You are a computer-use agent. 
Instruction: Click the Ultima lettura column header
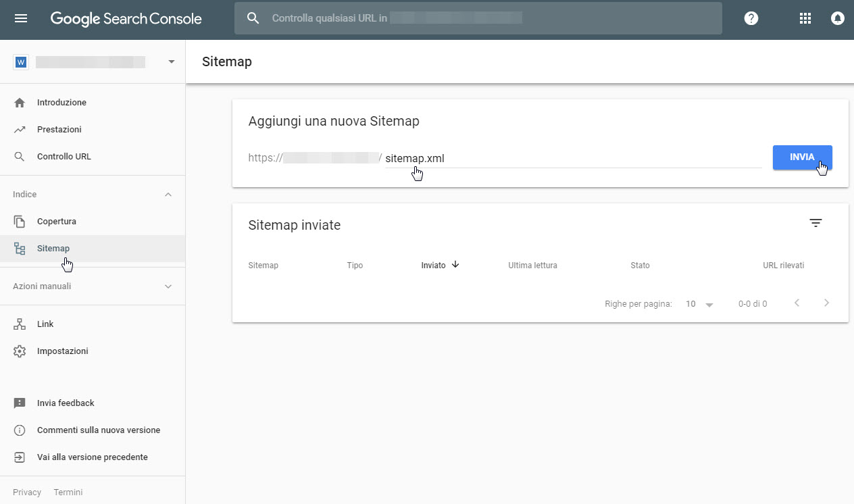532,266
